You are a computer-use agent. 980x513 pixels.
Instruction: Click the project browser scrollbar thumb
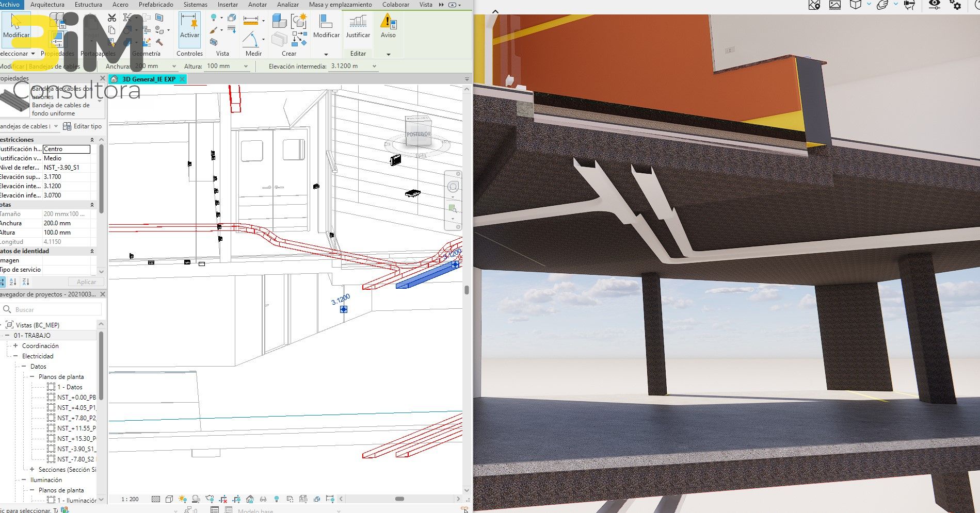point(101,365)
